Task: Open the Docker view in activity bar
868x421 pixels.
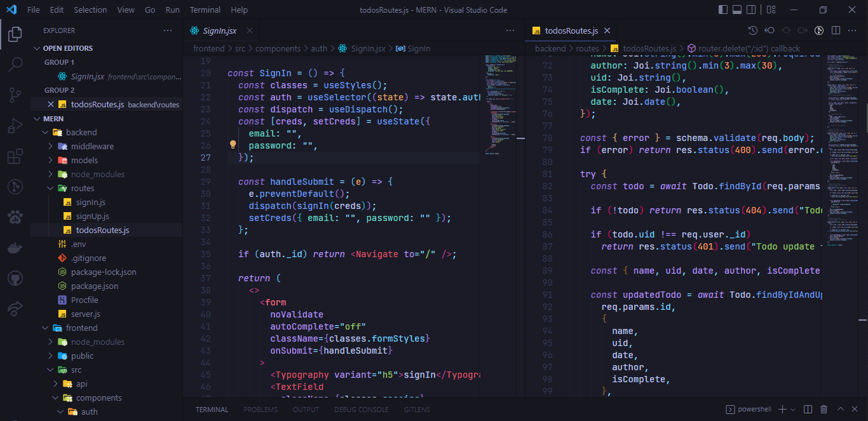Action: 15,248
